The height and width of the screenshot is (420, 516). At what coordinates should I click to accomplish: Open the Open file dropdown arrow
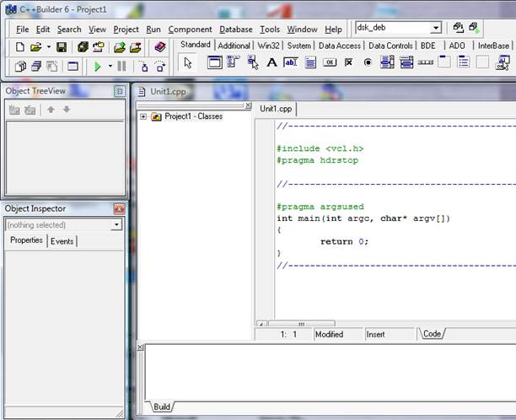48,47
